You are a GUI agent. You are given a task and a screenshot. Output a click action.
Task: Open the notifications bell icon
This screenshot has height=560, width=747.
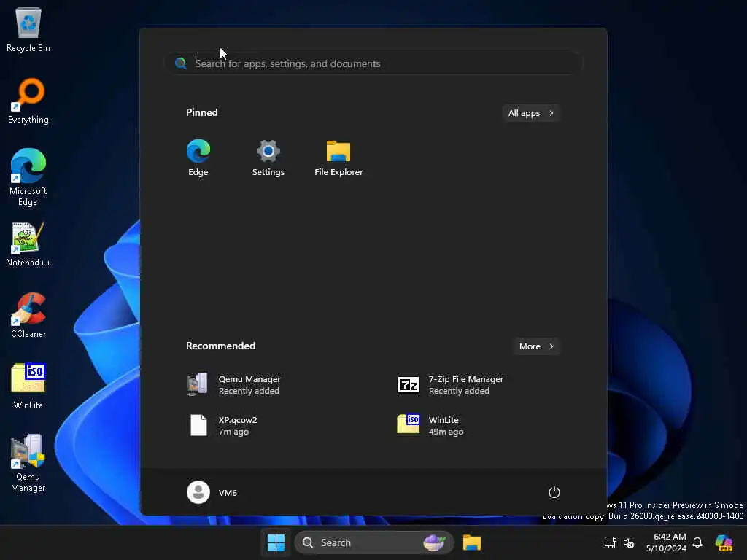pyautogui.click(x=697, y=542)
